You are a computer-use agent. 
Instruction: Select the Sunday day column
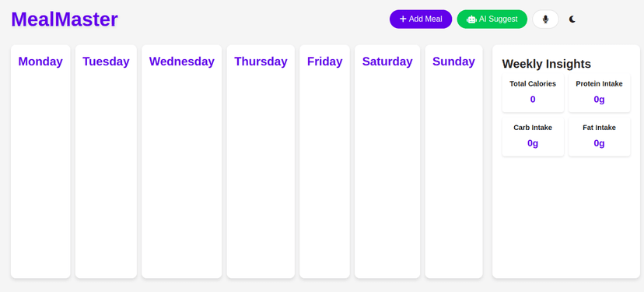pyautogui.click(x=454, y=161)
